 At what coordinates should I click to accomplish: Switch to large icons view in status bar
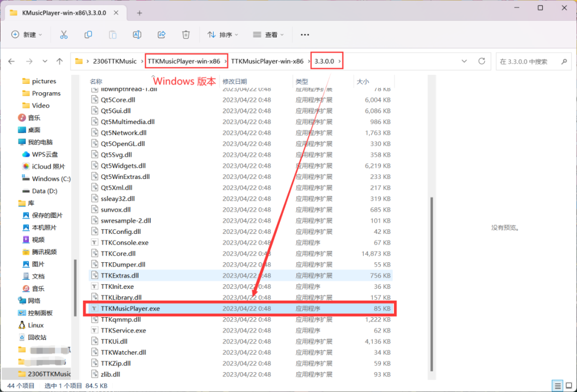tap(569, 386)
